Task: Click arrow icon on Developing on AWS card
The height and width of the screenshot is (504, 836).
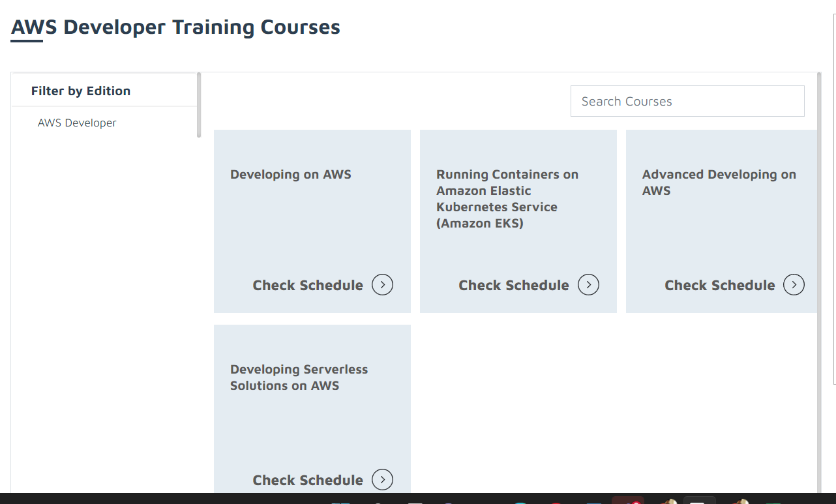Action: pyautogui.click(x=382, y=285)
